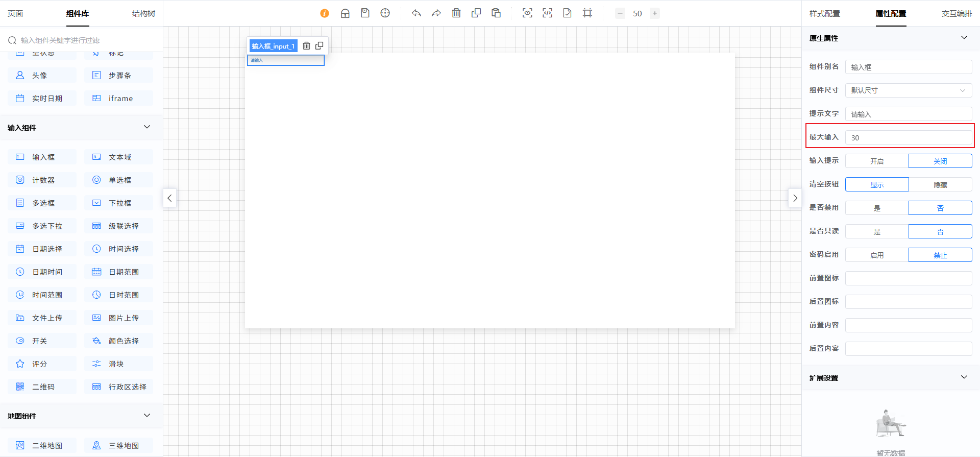The height and width of the screenshot is (457, 980).
Task: Set 清空按钮 to 隐藏
Action: [x=940, y=184]
